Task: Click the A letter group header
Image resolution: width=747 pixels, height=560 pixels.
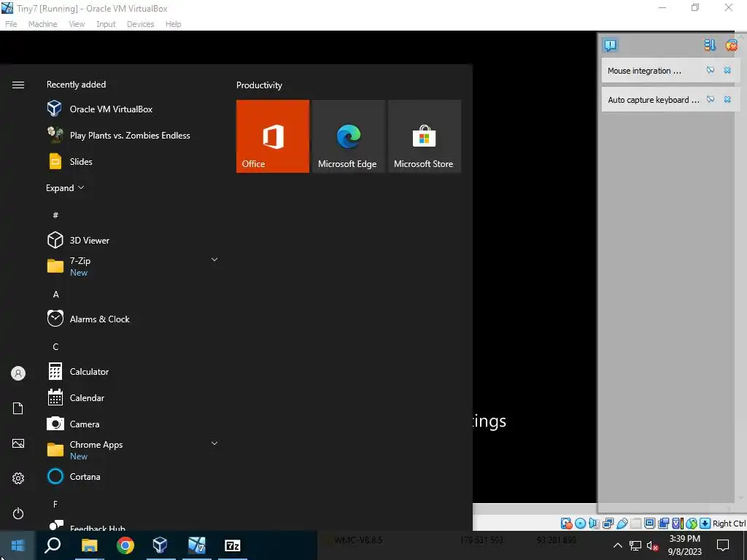Action: click(x=55, y=295)
